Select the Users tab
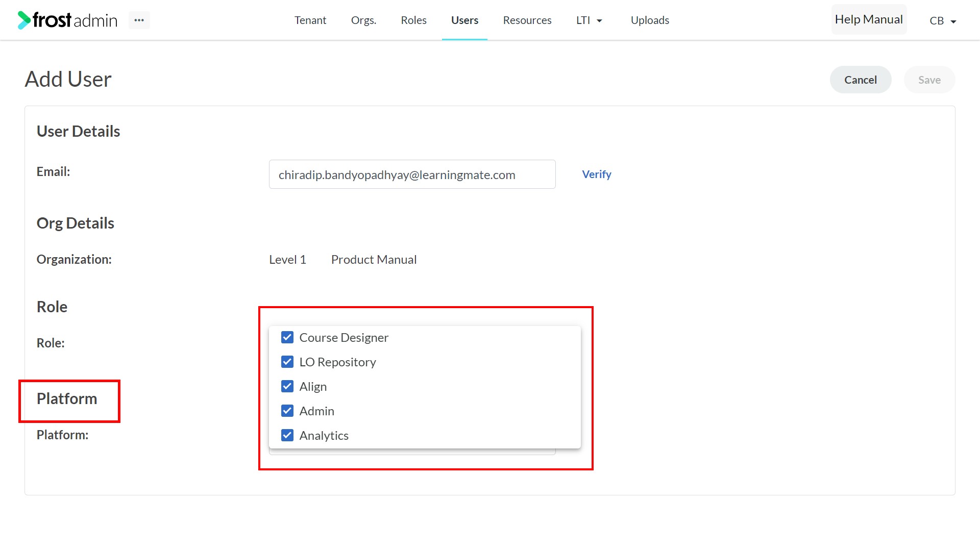The width and height of the screenshot is (980, 551). point(464,20)
